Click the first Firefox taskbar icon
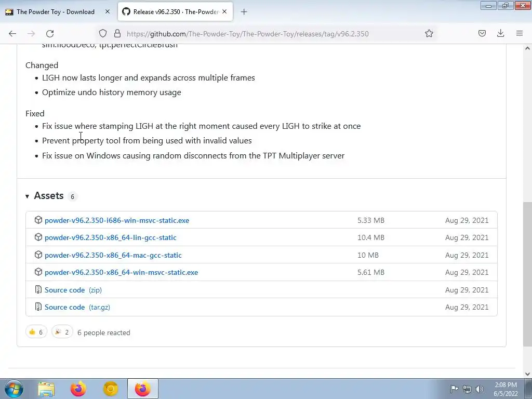The image size is (532, 399). pyautogui.click(x=78, y=389)
